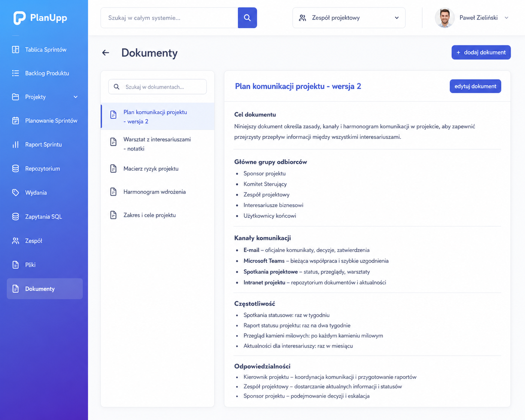Click the Zapytania SQL database icon
The height and width of the screenshot is (420, 525).
point(15,216)
